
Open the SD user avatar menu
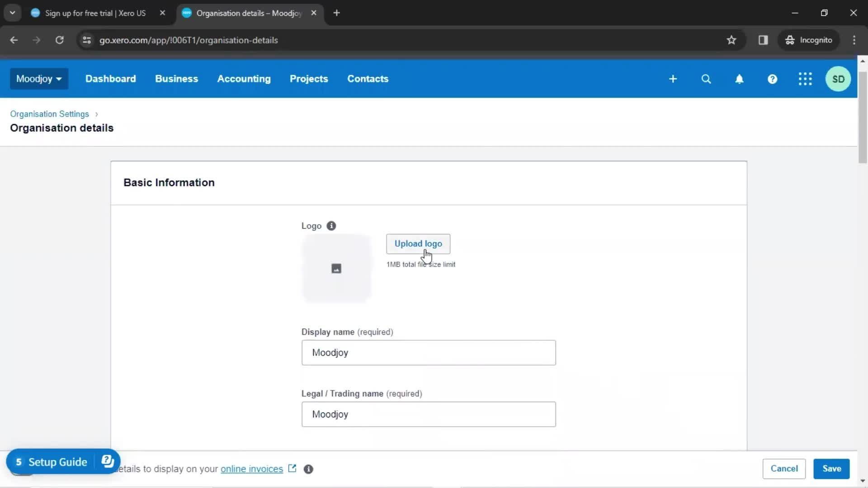click(838, 79)
